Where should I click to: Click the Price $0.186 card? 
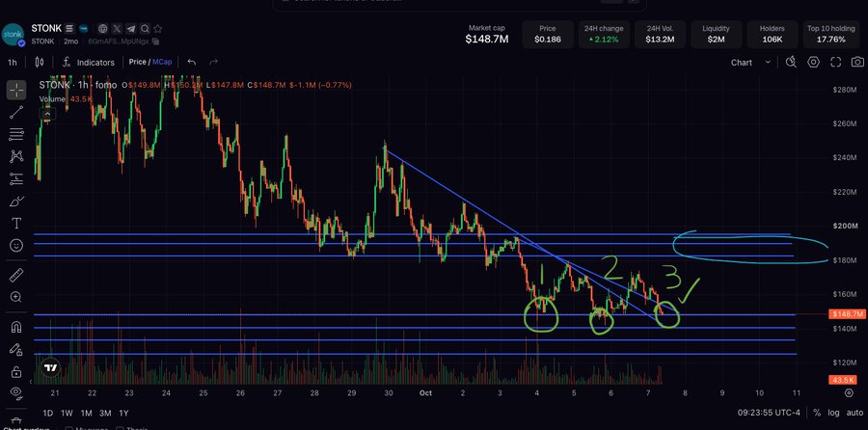pyautogui.click(x=548, y=35)
